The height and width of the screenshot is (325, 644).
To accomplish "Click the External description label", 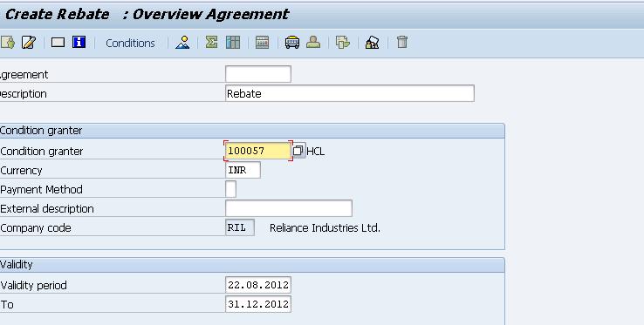I will 47,209.
